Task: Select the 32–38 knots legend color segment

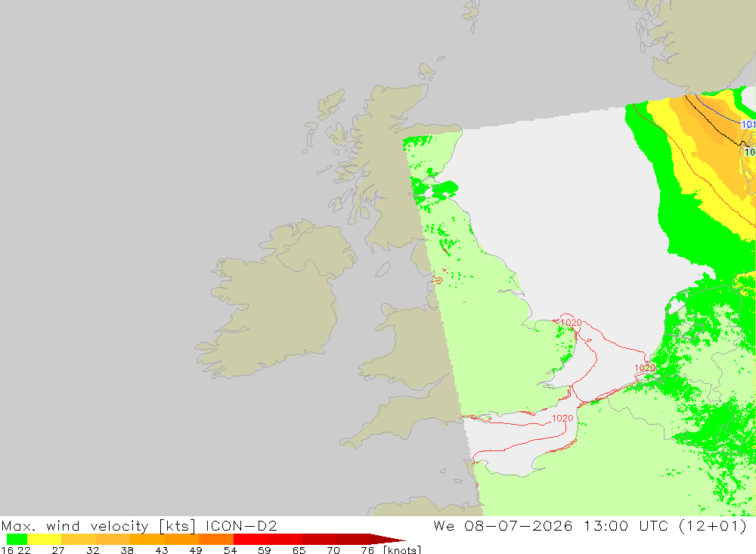Action: coord(113,539)
